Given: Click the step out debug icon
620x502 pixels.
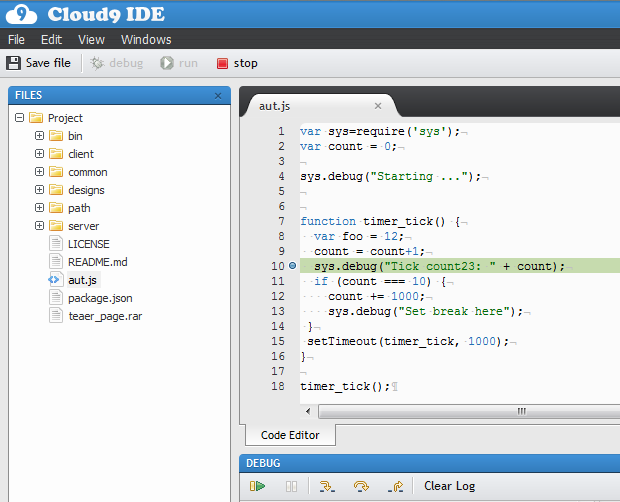Looking at the screenshot, I should (395, 486).
